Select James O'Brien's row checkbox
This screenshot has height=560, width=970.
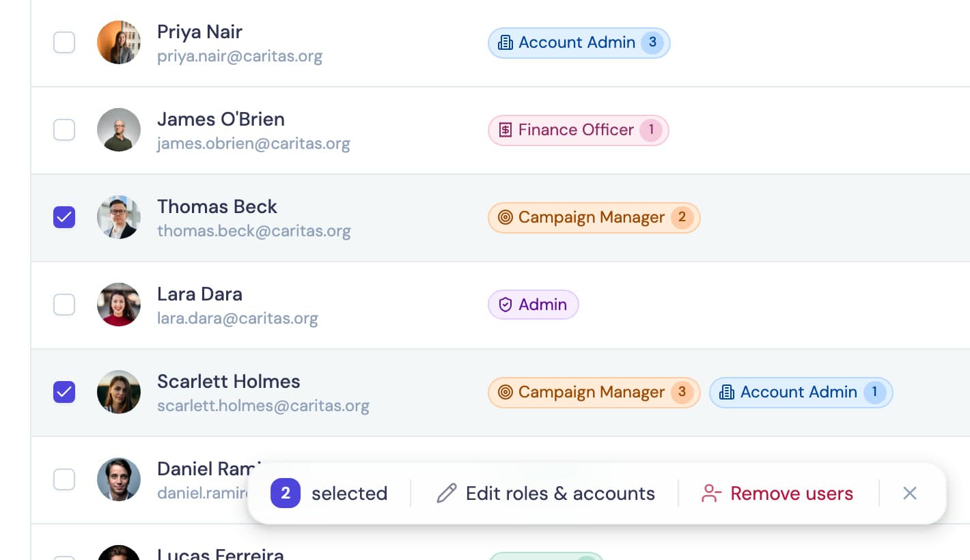pos(64,130)
